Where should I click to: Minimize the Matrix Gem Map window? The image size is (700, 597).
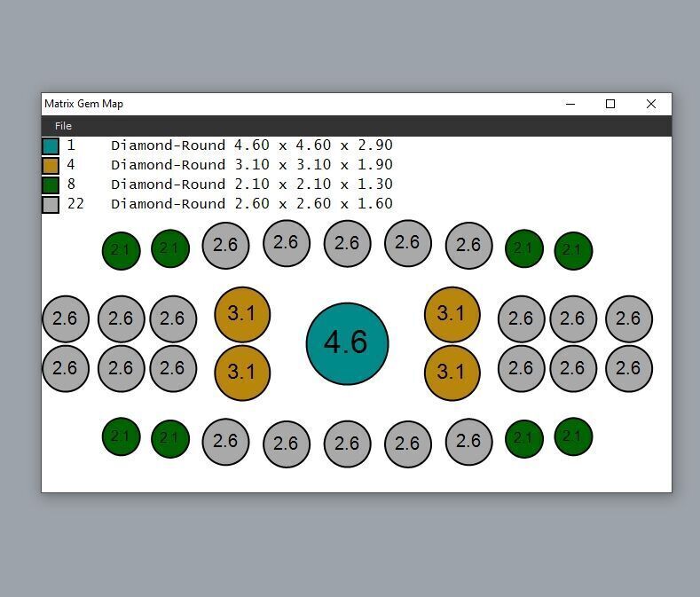pos(570,104)
